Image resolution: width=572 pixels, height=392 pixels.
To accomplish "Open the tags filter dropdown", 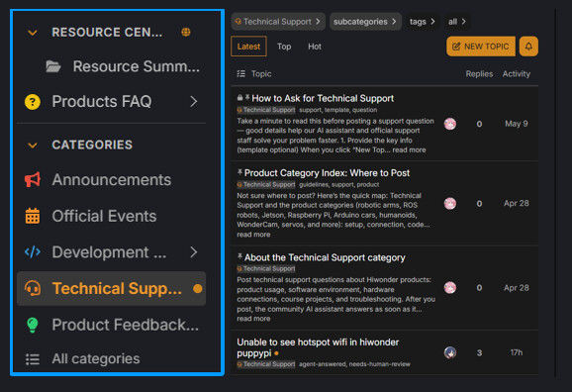I will 423,22.
